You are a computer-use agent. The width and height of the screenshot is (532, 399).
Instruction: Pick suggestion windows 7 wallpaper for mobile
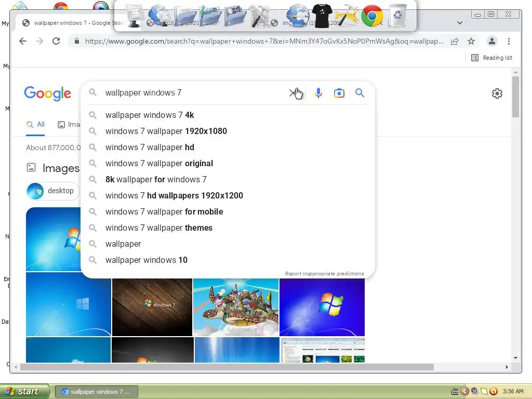pyautogui.click(x=228, y=212)
